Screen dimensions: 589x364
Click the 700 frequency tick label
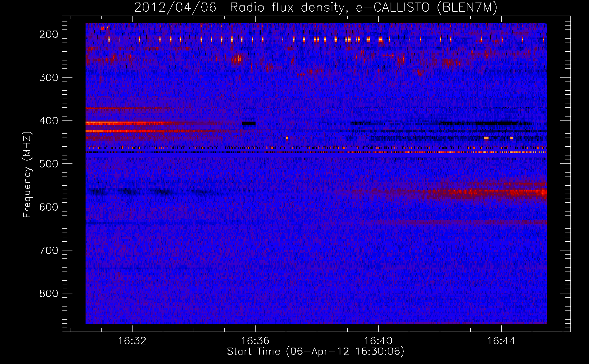49,250
